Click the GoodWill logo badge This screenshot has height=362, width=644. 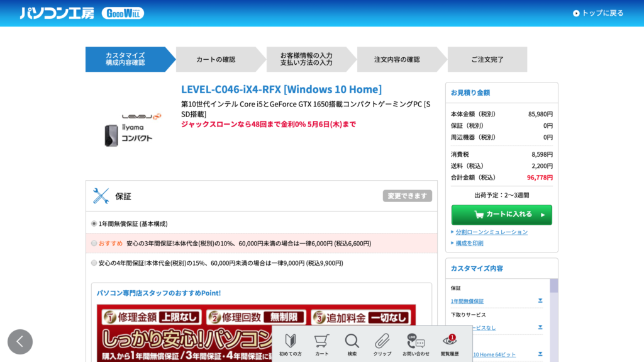click(x=123, y=13)
